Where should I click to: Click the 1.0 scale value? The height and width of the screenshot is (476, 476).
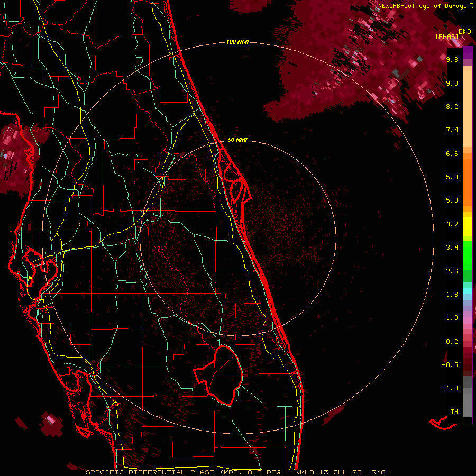(x=452, y=318)
